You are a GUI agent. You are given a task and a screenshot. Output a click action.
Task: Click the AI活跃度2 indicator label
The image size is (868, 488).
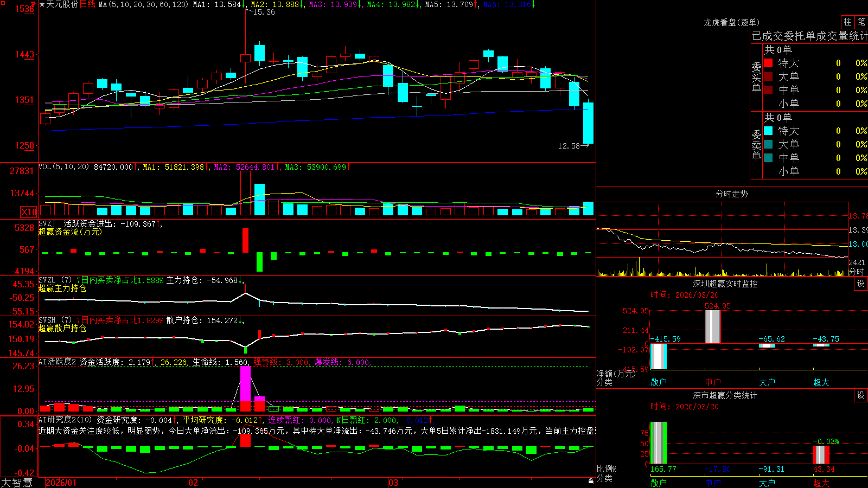pos(57,362)
